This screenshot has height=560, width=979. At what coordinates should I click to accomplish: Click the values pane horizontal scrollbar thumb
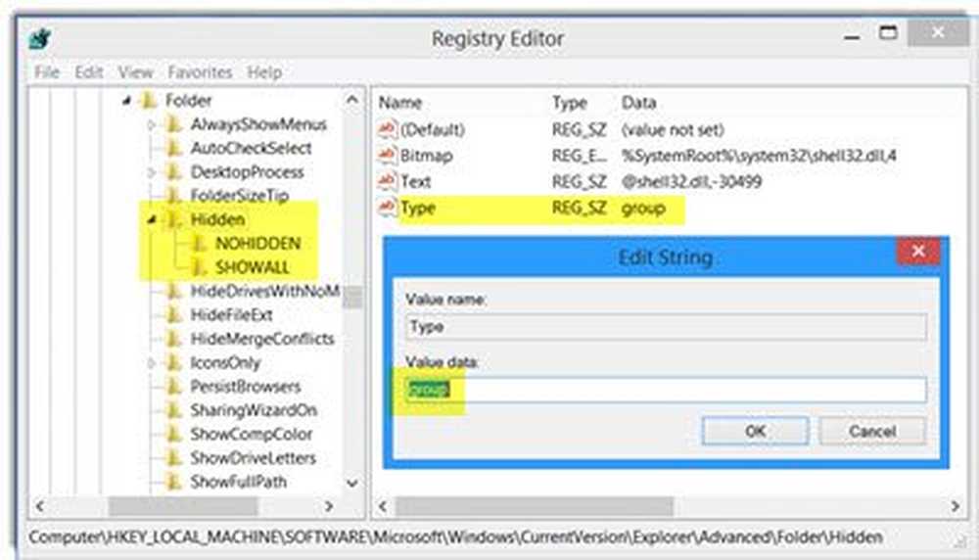(x=535, y=506)
